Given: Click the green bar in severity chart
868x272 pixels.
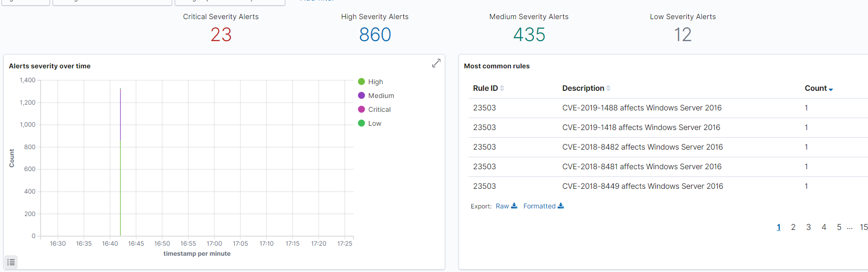Looking at the screenshot, I should [120, 188].
